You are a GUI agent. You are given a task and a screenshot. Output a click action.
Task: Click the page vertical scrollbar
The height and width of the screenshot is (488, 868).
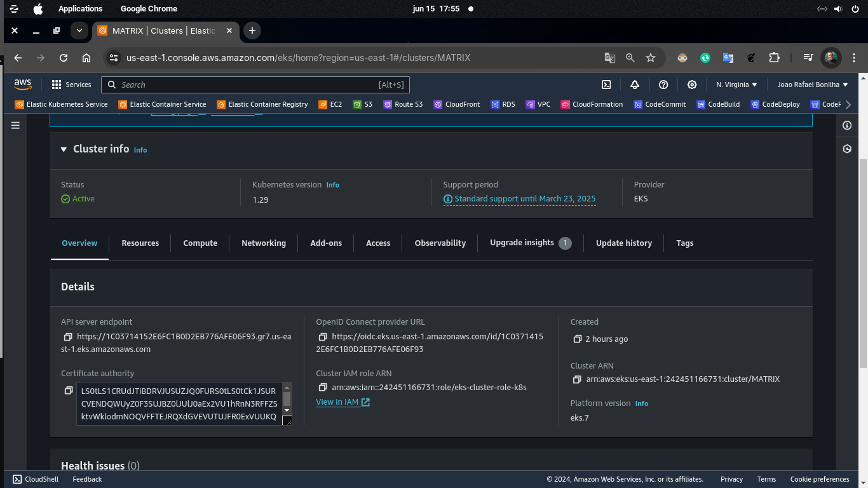point(863,264)
